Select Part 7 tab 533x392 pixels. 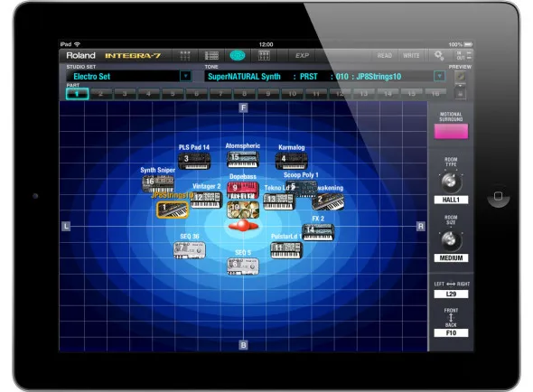220,94
